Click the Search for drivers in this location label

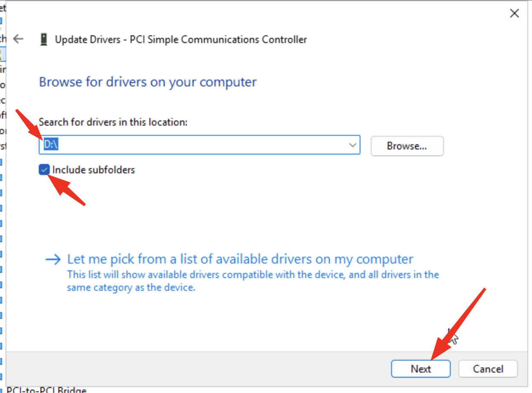pyautogui.click(x=113, y=122)
